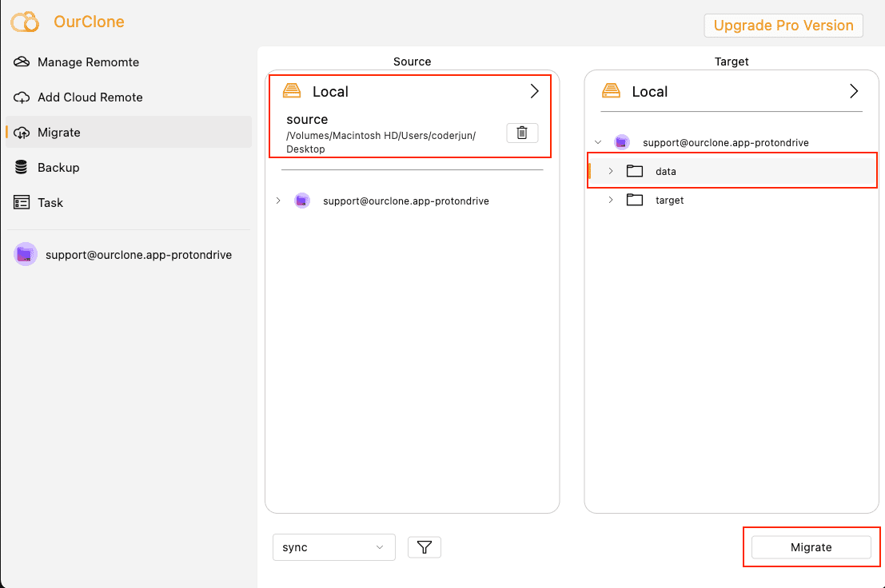Click the data folder icon

pos(635,171)
